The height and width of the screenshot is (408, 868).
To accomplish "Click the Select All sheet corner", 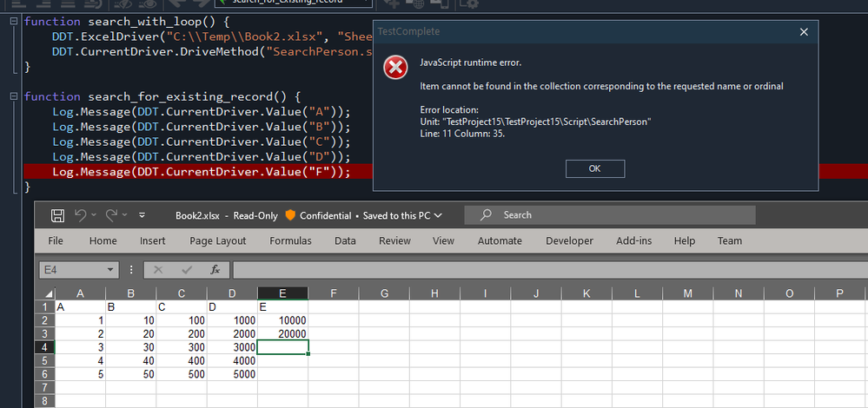I will 47,294.
